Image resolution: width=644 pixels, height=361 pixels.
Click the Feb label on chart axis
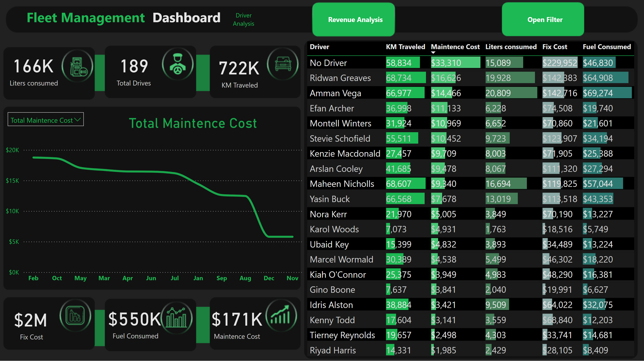pos(33,278)
